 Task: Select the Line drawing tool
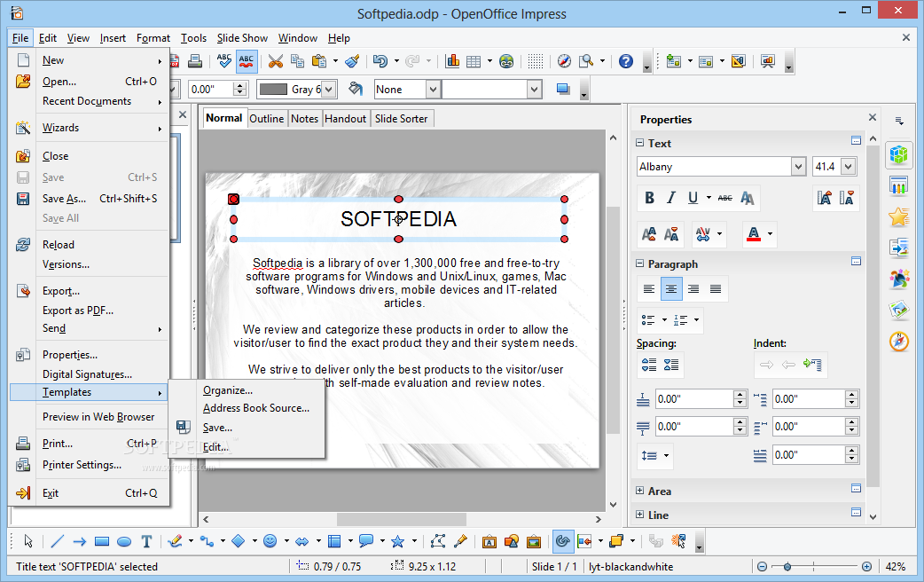click(57, 541)
